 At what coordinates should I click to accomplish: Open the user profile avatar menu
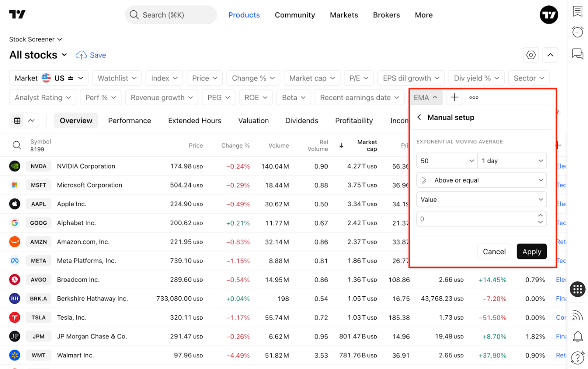[x=549, y=15]
